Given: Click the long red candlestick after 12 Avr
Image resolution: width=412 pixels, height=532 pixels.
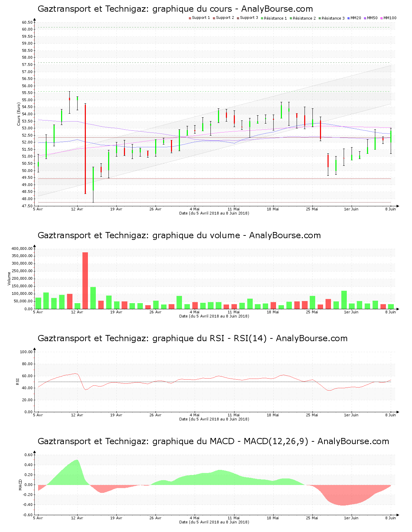Looking at the screenshot, I should 85,149.
